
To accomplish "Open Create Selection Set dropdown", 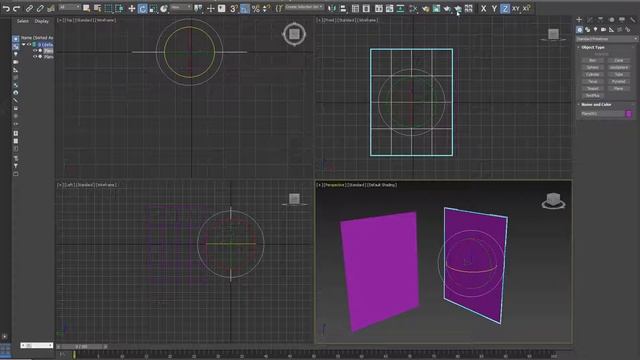I will (x=304, y=7).
